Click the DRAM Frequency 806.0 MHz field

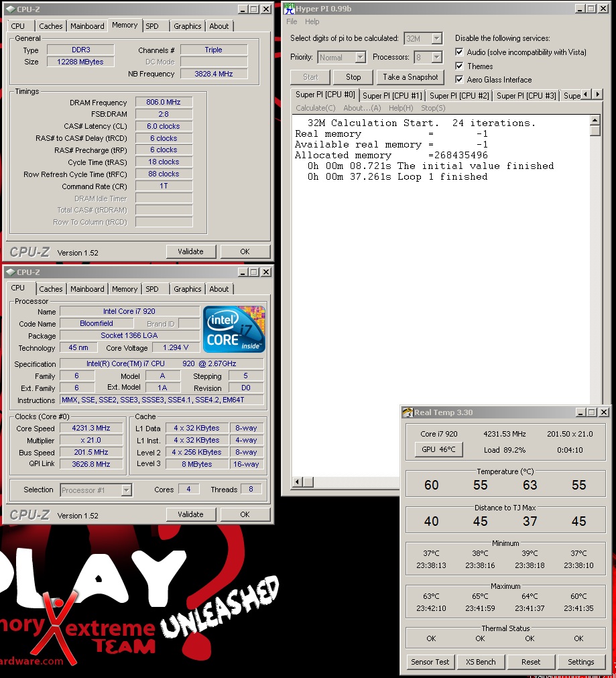pyautogui.click(x=164, y=102)
